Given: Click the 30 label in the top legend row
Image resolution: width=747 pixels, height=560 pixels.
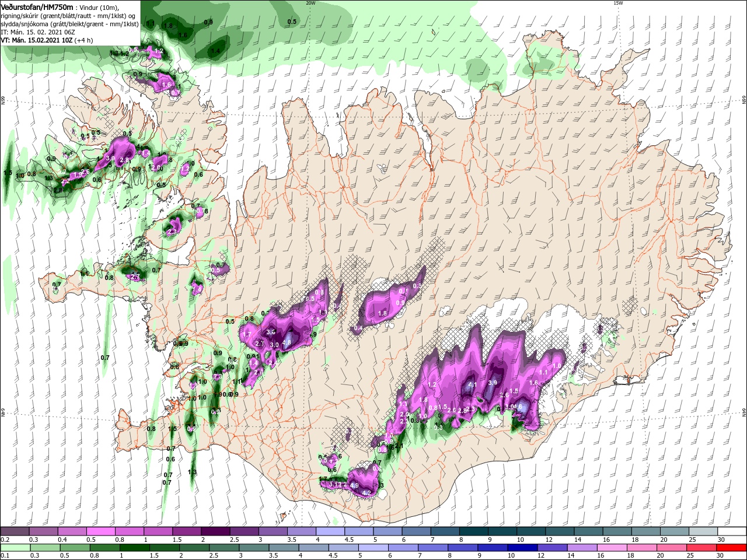Looking at the screenshot, I should point(721,540).
